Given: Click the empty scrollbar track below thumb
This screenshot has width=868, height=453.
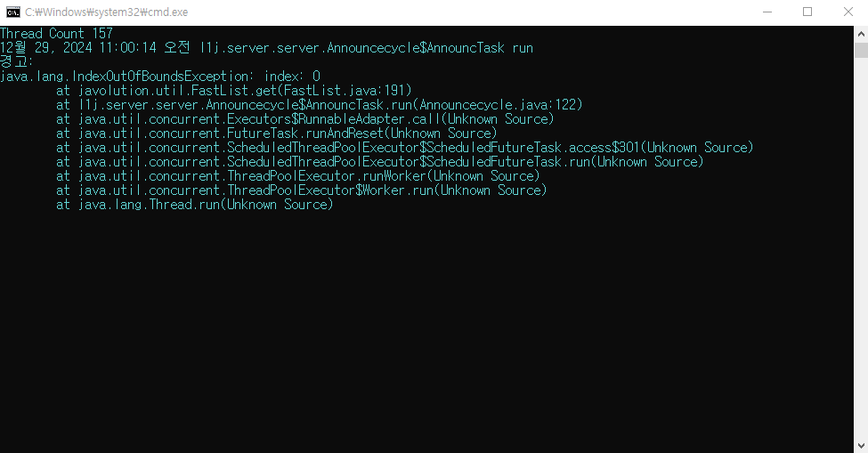Looking at the screenshot, I should [x=861, y=247].
